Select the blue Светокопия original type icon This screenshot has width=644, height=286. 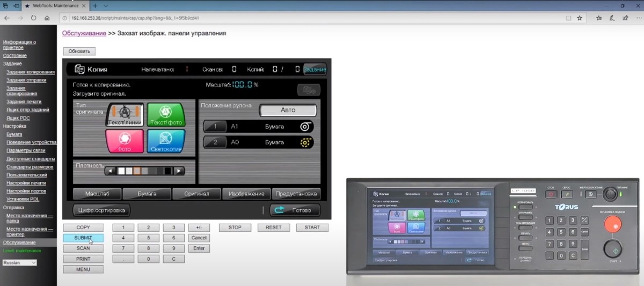[166, 141]
